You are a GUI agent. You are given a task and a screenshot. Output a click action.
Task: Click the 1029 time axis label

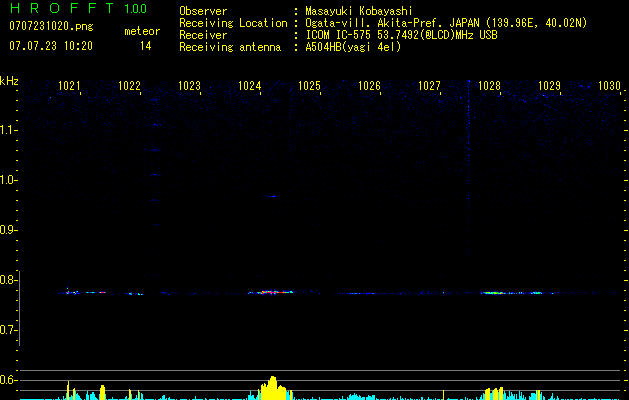550,86
